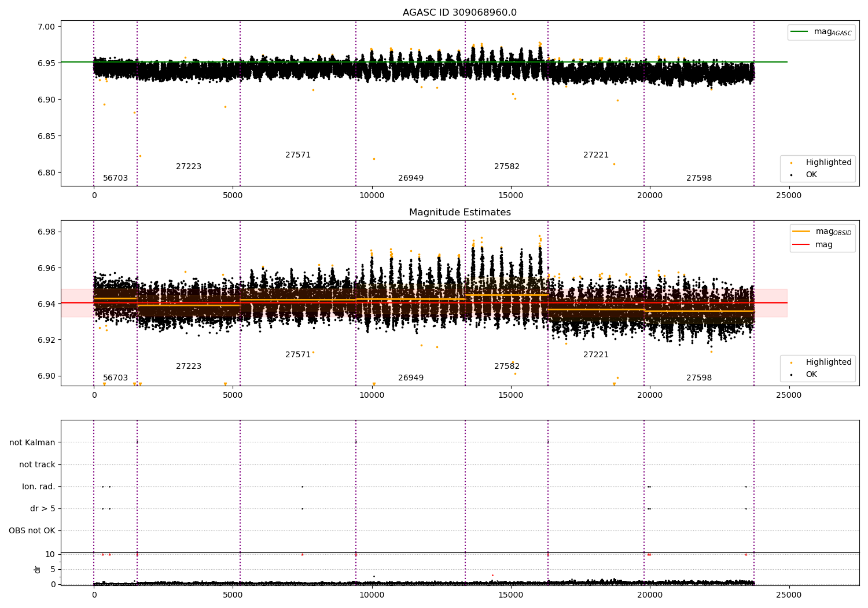Select OBSID label 26949 in top plot
868x608 pixels.
[x=411, y=178]
